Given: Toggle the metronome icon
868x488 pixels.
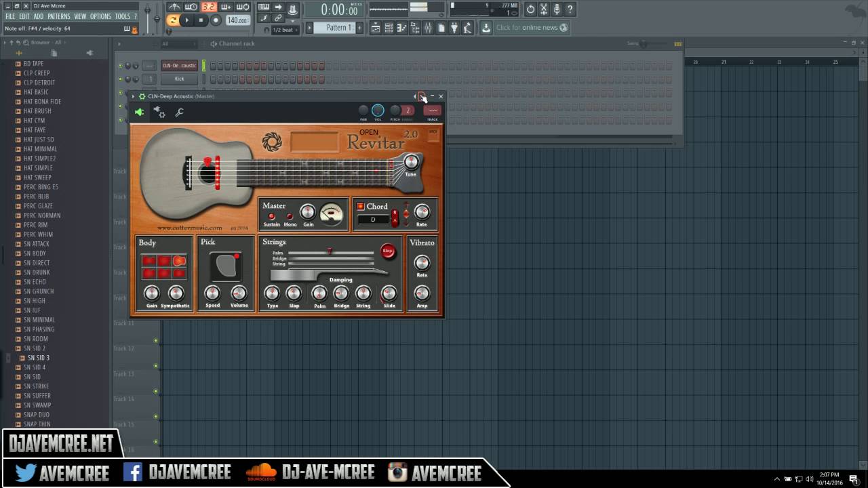Looking at the screenshot, I should point(174,7).
